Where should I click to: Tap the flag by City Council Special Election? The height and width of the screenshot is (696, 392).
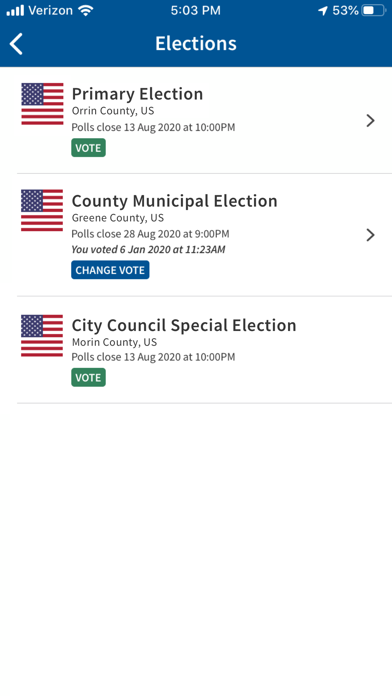[42, 336]
